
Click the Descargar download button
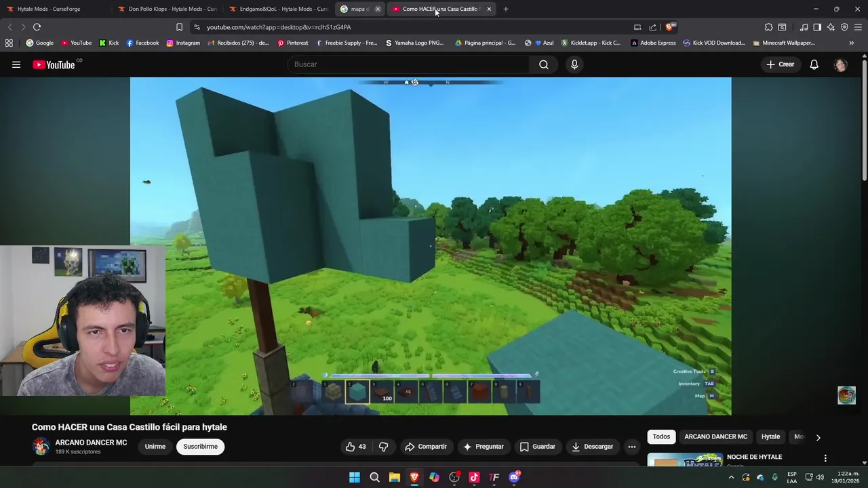point(593,447)
